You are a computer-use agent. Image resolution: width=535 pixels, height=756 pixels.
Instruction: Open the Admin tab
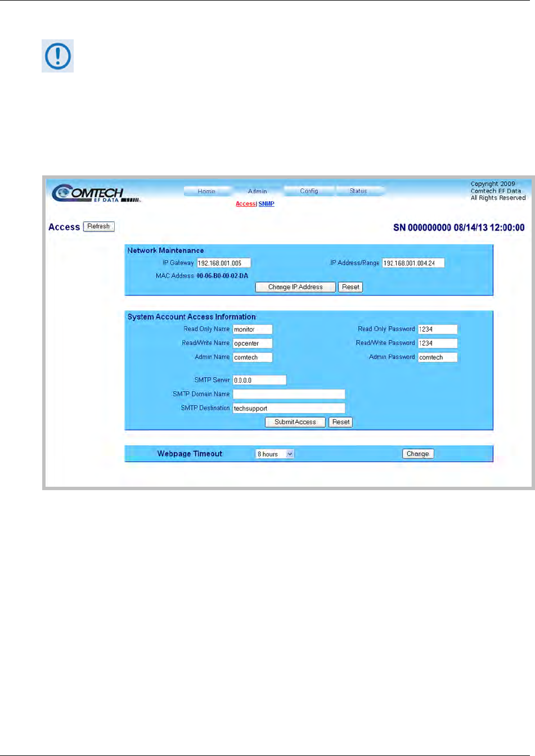257,191
